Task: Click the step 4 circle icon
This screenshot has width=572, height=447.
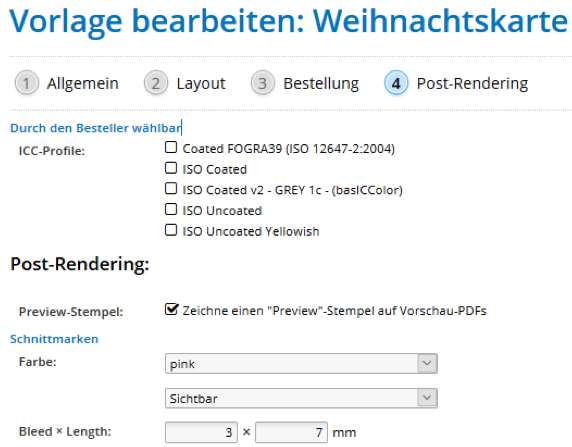Action: [x=396, y=83]
